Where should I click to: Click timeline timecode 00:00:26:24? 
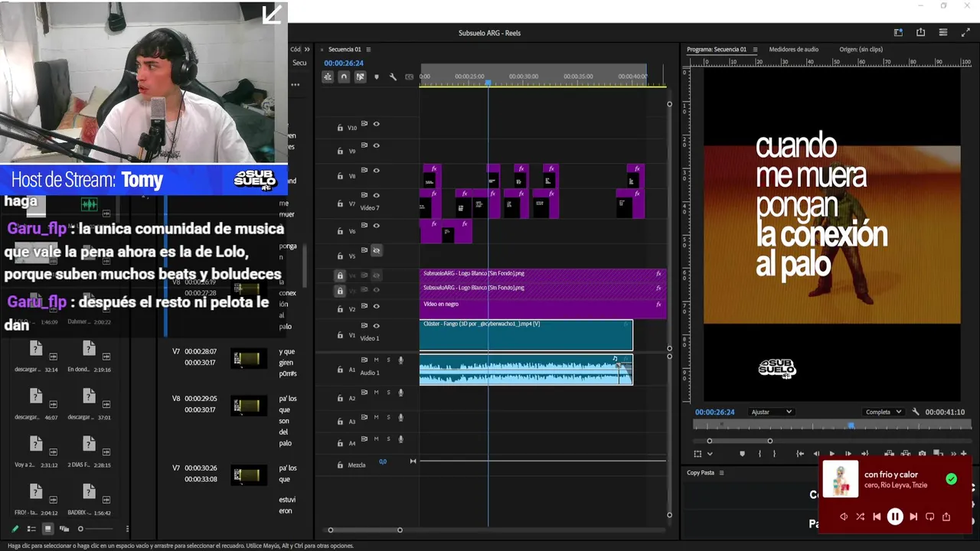344,64
